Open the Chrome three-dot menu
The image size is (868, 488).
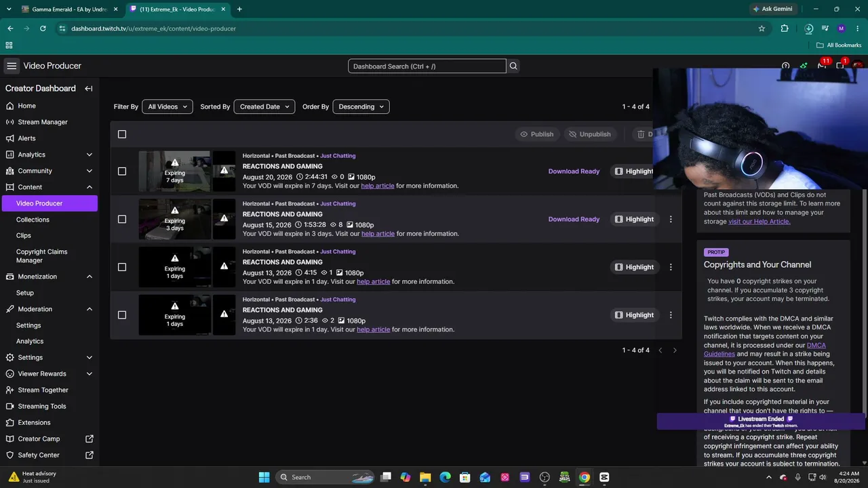point(858,28)
